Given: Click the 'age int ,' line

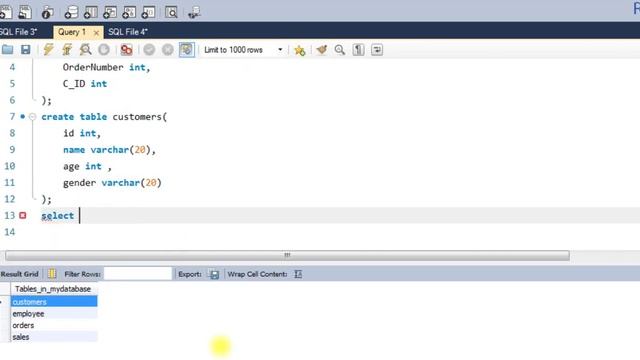Looking at the screenshot, I should click(x=87, y=167).
